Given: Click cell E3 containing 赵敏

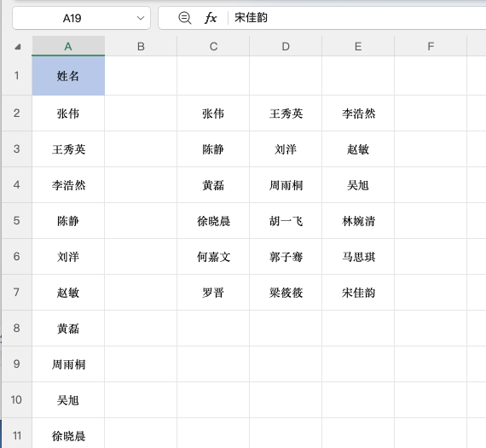Looking at the screenshot, I should (x=358, y=149).
